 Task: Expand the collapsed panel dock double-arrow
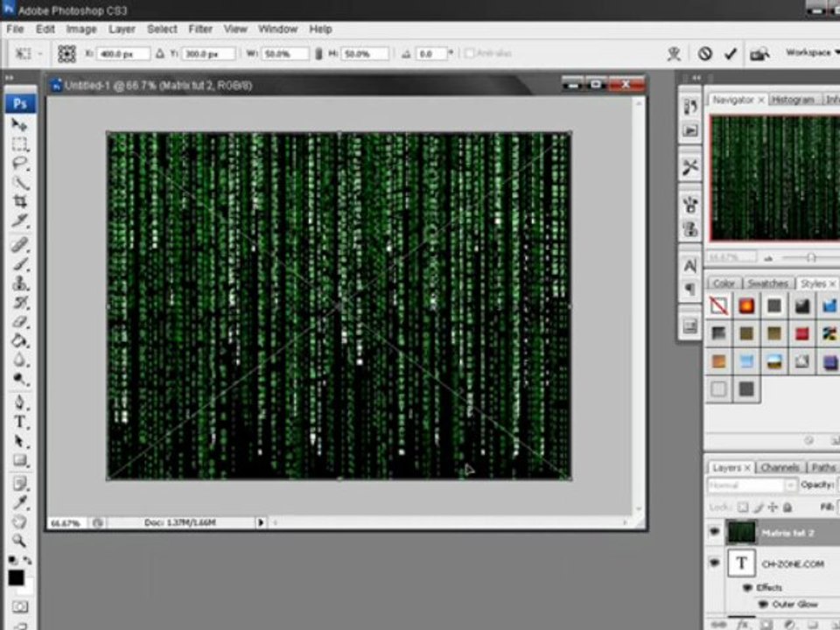point(696,78)
